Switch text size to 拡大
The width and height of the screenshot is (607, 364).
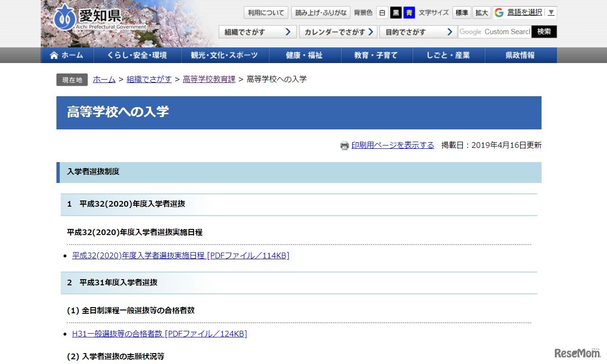pos(481,12)
